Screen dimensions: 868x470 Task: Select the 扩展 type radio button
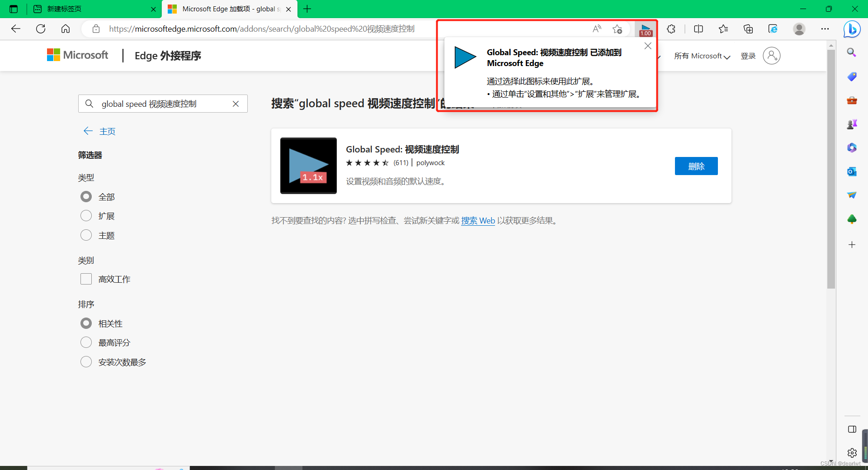point(86,216)
